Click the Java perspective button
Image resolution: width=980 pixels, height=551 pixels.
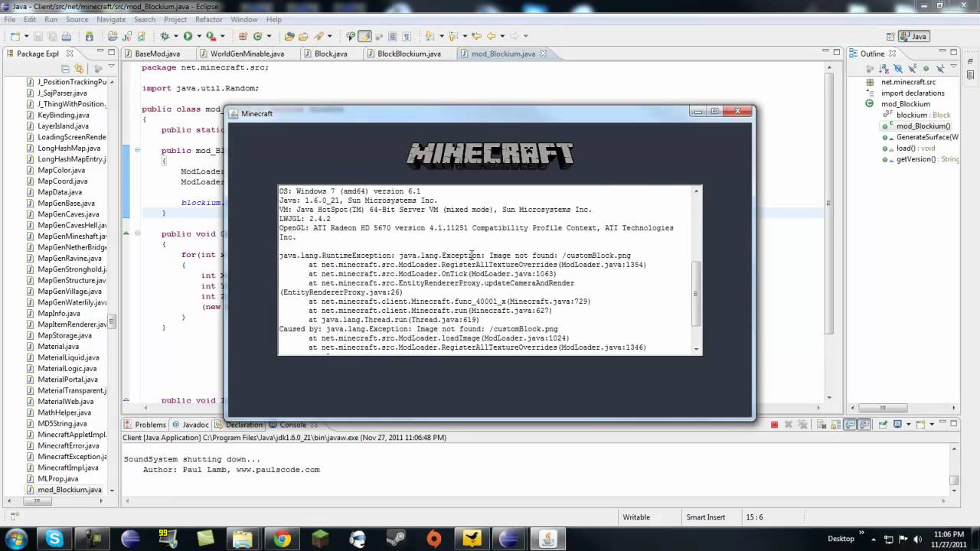point(914,36)
